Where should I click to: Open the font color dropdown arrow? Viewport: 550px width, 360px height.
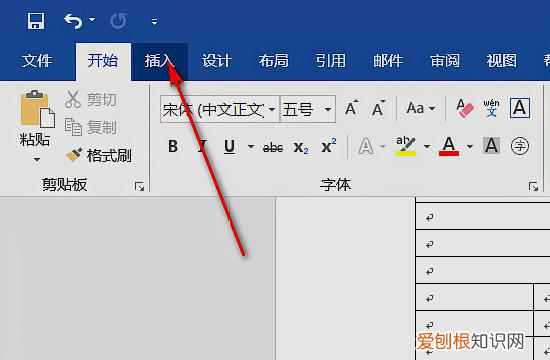[470, 146]
